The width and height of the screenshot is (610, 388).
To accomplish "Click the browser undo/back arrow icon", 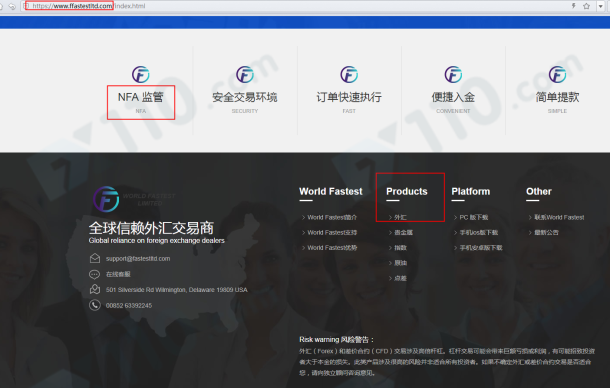I will pos(12,6).
